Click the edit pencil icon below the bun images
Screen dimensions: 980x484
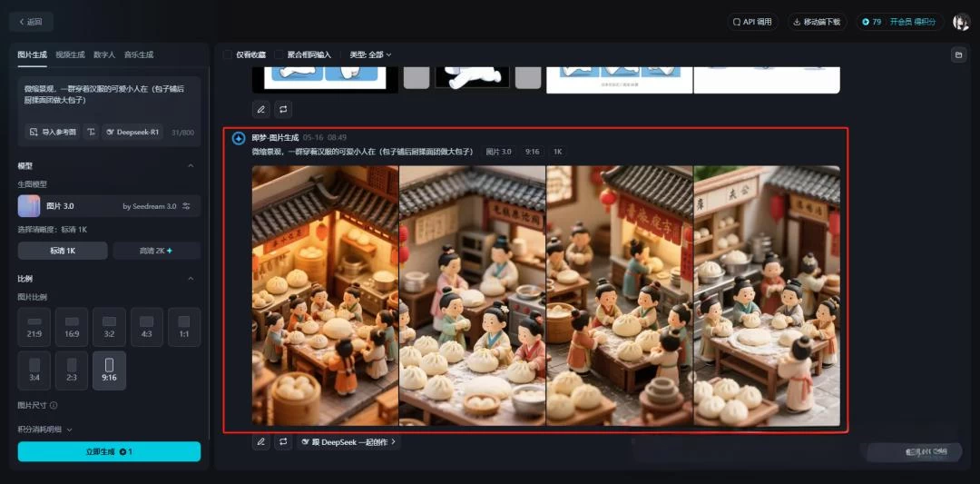point(261,441)
